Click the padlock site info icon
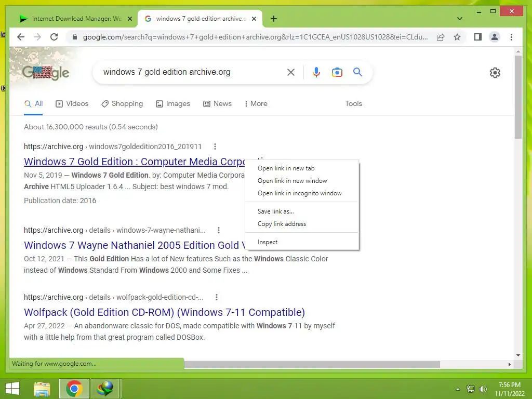This screenshot has width=532, height=399. point(75,37)
